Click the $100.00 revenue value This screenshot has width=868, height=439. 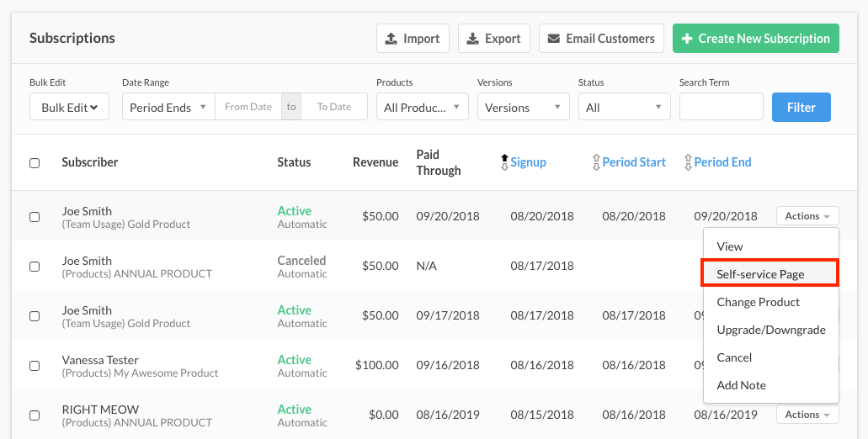[377, 365]
